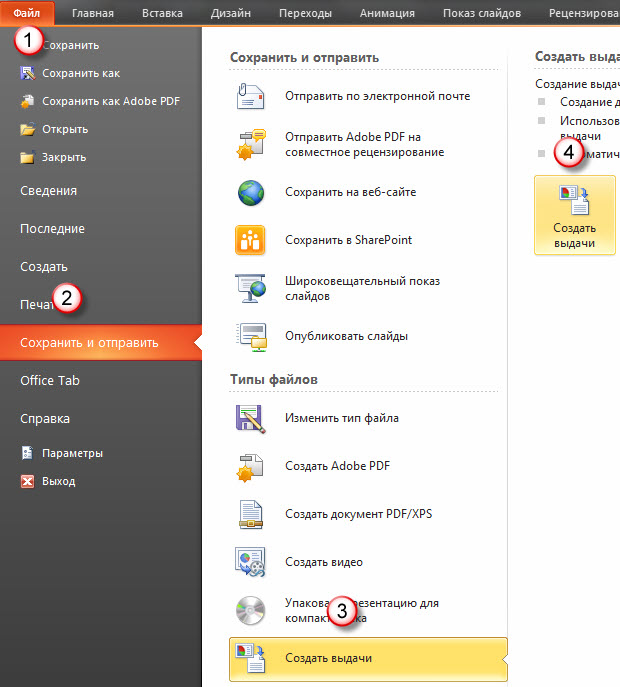The width and height of the screenshot is (620, 687).
Task: Click Сохранить как label in sidebar
Action: click(81, 73)
